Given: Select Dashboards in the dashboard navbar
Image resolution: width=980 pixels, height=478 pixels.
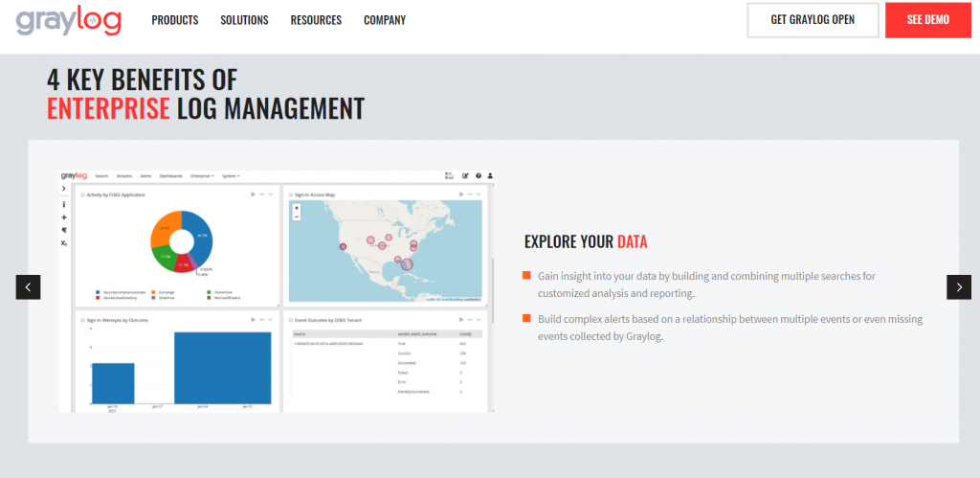Looking at the screenshot, I should 170,176.
